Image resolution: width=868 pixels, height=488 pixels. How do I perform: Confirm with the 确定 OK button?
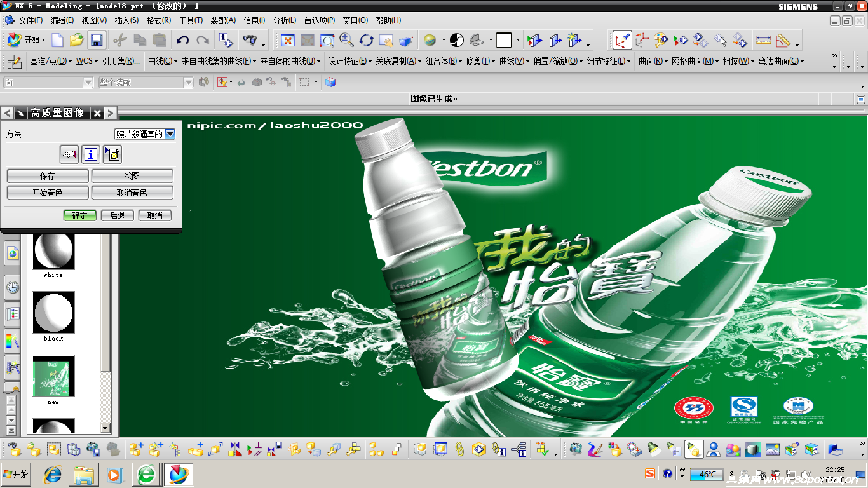pyautogui.click(x=80, y=215)
